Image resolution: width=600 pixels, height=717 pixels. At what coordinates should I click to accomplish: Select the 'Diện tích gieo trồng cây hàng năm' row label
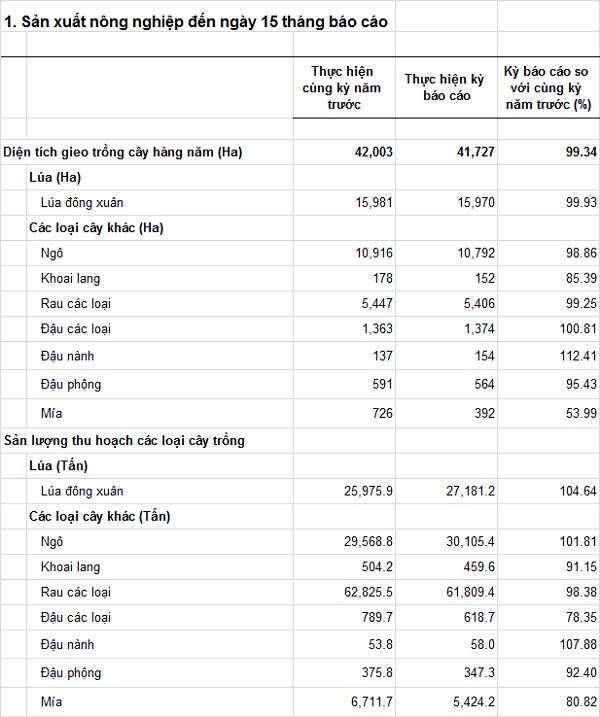123,152
